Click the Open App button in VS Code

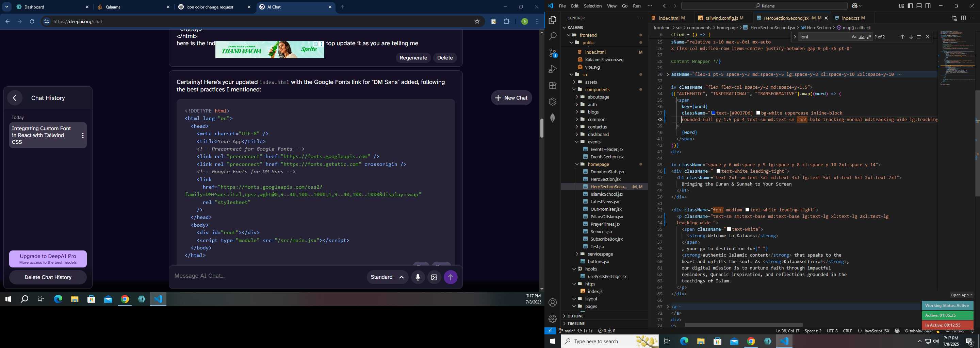pos(961,295)
